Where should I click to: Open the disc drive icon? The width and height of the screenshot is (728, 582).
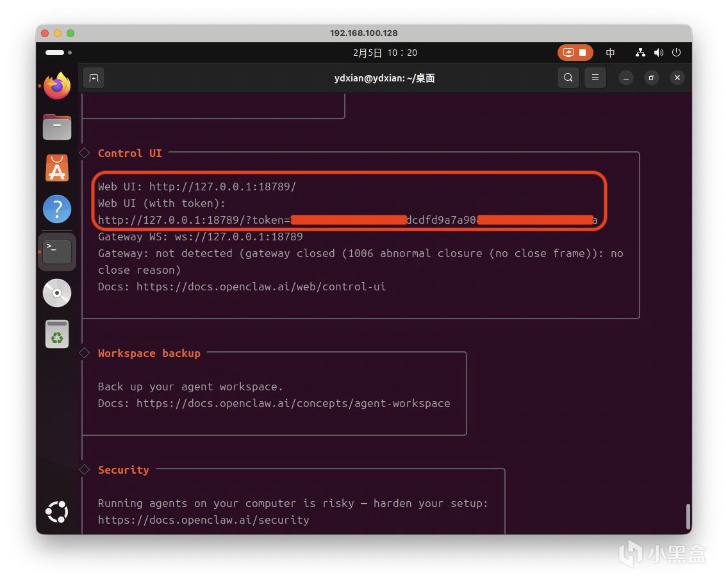(x=57, y=293)
